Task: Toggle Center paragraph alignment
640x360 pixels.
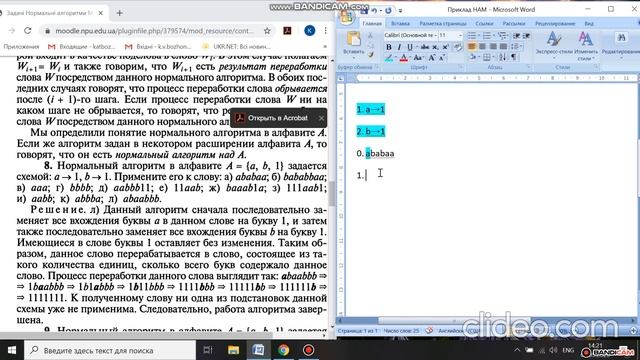Action: click(482, 46)
